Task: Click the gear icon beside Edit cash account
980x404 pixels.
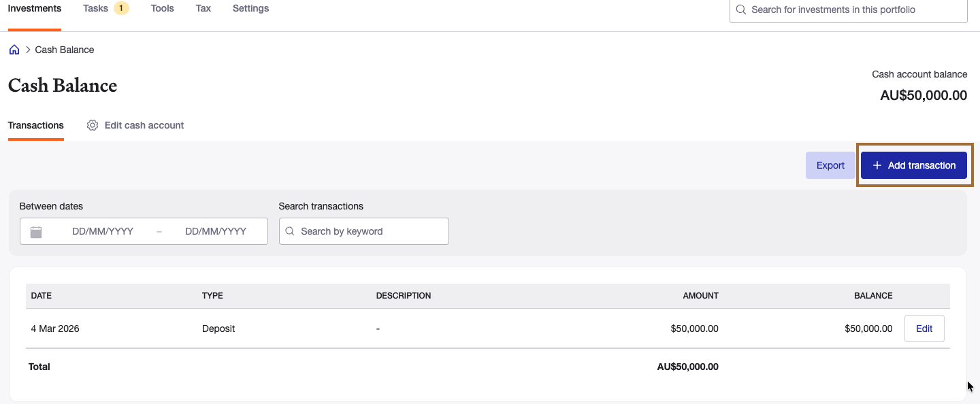Action: pos(93,125)
